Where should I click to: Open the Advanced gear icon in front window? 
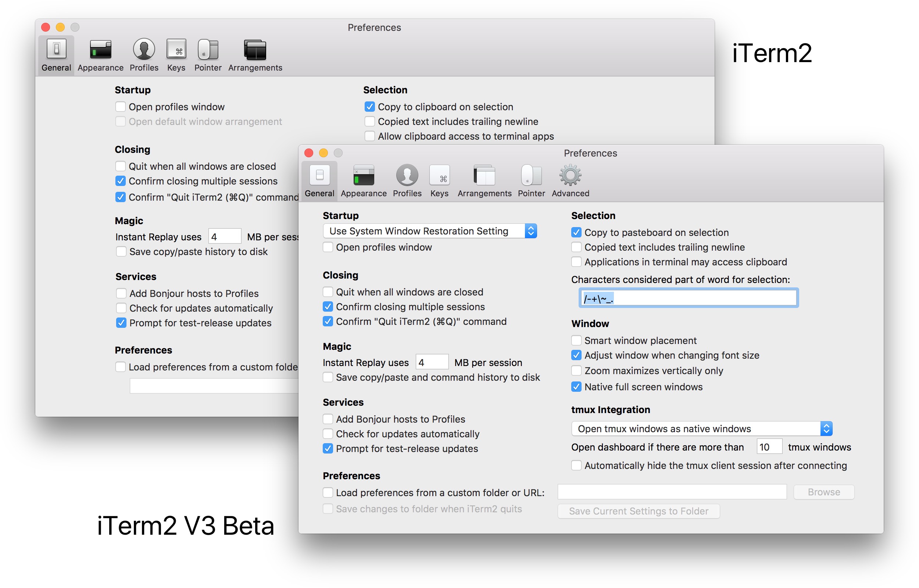point(570,176)
